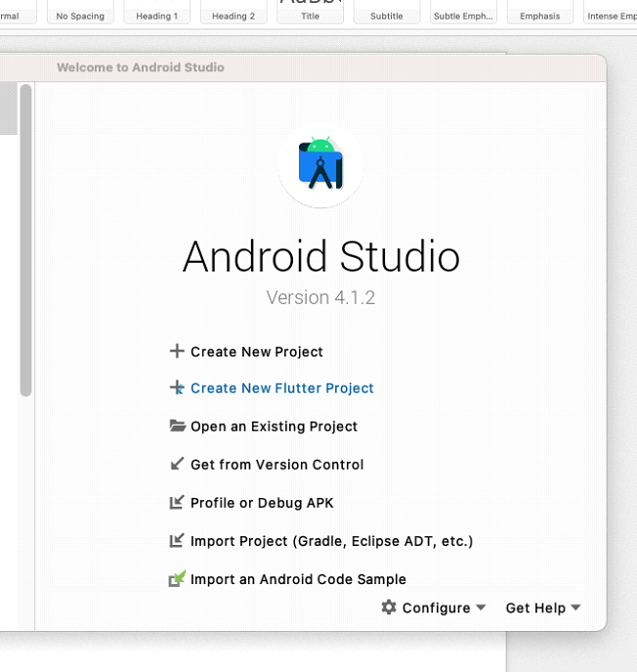
Task: Select Import an Android Code Sample
Action: pyautogui.click(x=298, y=579)
